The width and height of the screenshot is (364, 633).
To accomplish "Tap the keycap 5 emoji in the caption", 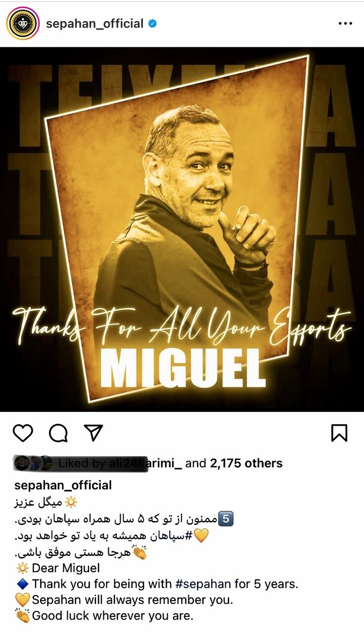I will point(226,519).
